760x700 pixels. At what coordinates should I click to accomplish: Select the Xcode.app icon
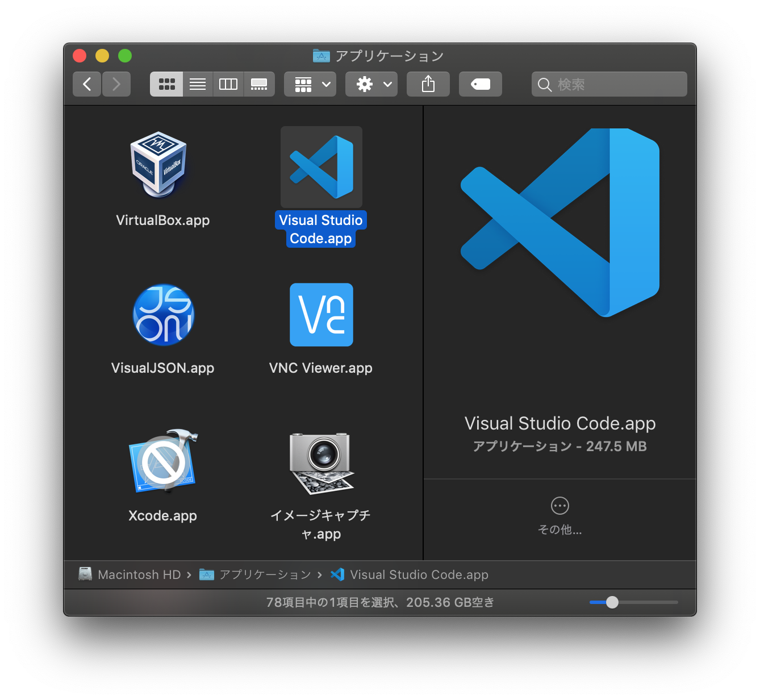pos(164,461)
